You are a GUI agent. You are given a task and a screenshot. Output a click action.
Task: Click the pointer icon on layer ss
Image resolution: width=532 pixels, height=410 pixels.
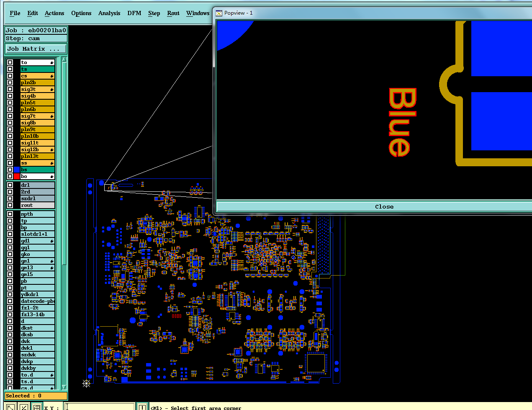tap(52, 163)
